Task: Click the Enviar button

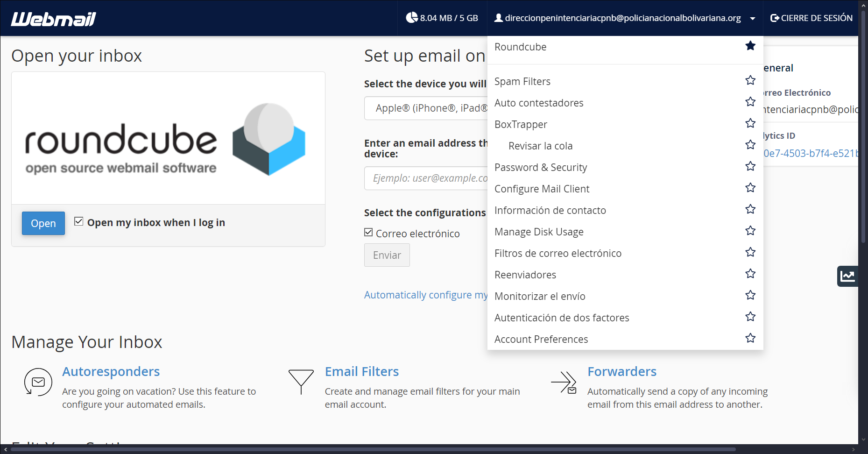Action: 387,255
